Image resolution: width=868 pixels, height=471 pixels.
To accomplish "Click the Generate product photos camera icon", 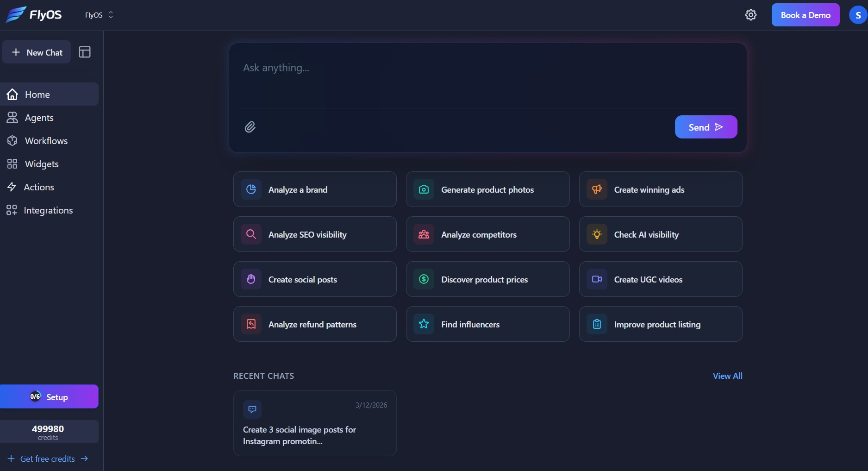I will (424, 189).
